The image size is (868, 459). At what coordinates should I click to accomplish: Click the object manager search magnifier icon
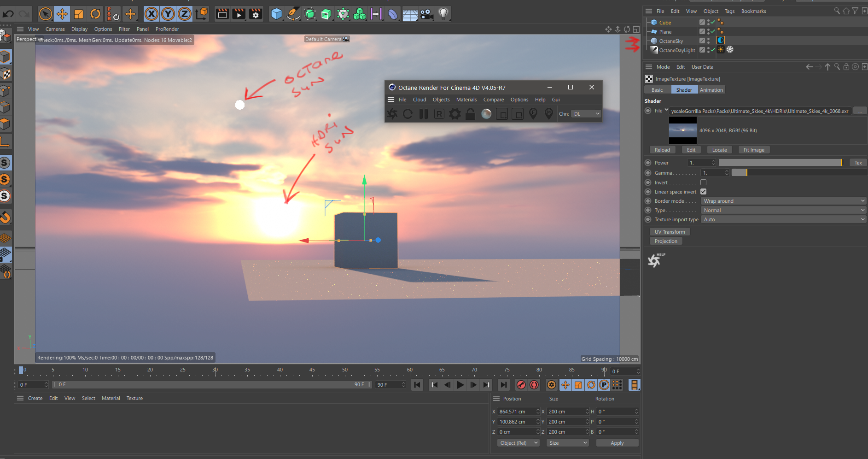(837, 11)
